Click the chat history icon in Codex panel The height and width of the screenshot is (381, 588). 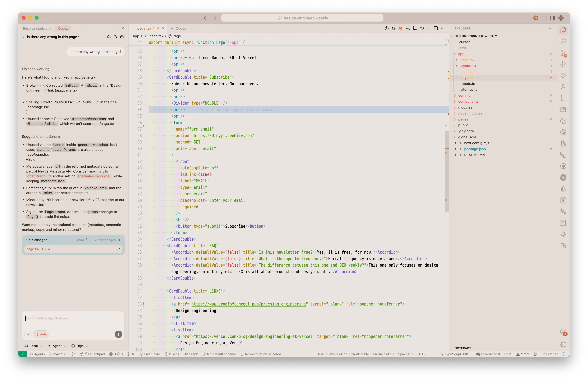pyautogui.click(x=115, y=37)
